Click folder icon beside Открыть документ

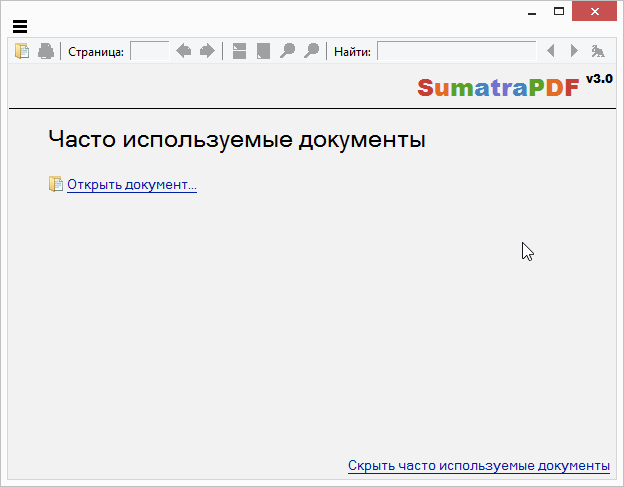coord(56,184)
